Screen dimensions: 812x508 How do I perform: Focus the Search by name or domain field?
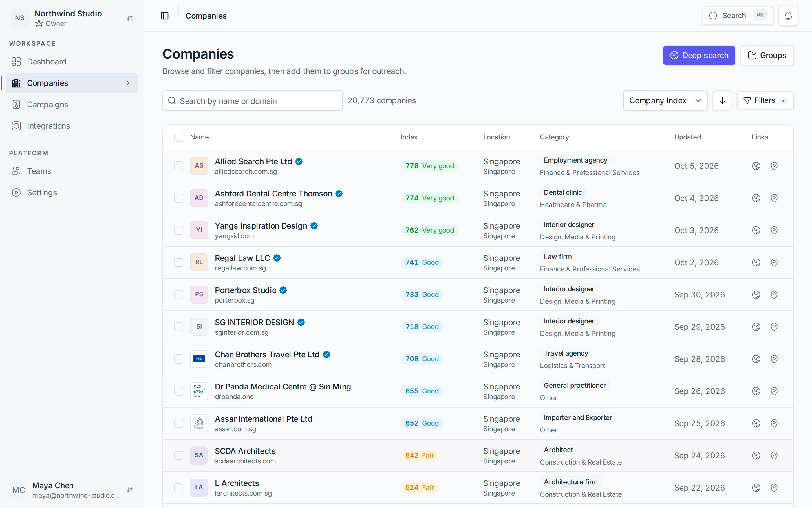pos(252,100)
